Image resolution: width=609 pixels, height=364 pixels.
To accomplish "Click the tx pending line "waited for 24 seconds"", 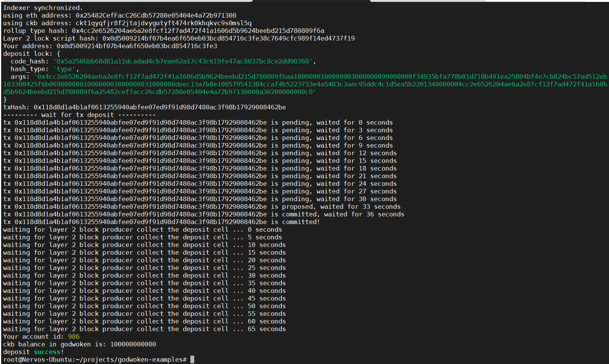I will pyautogui.click(x=200, y=184).
